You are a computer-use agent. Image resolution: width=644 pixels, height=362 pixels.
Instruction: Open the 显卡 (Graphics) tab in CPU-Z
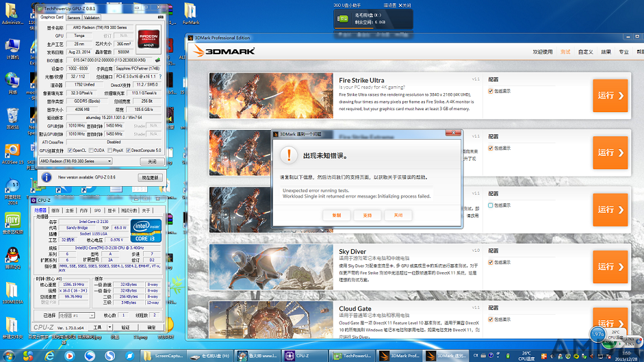[112, 210]
